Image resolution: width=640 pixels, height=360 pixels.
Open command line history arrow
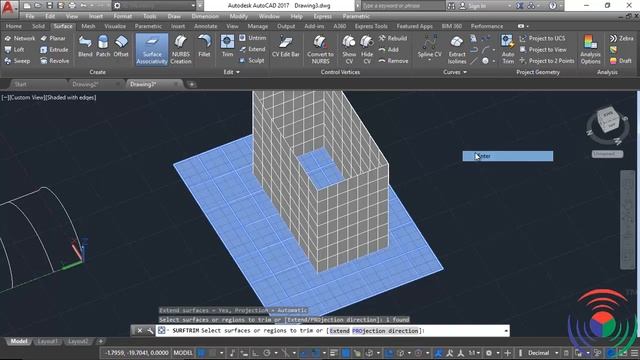click(x=506, y=331)
